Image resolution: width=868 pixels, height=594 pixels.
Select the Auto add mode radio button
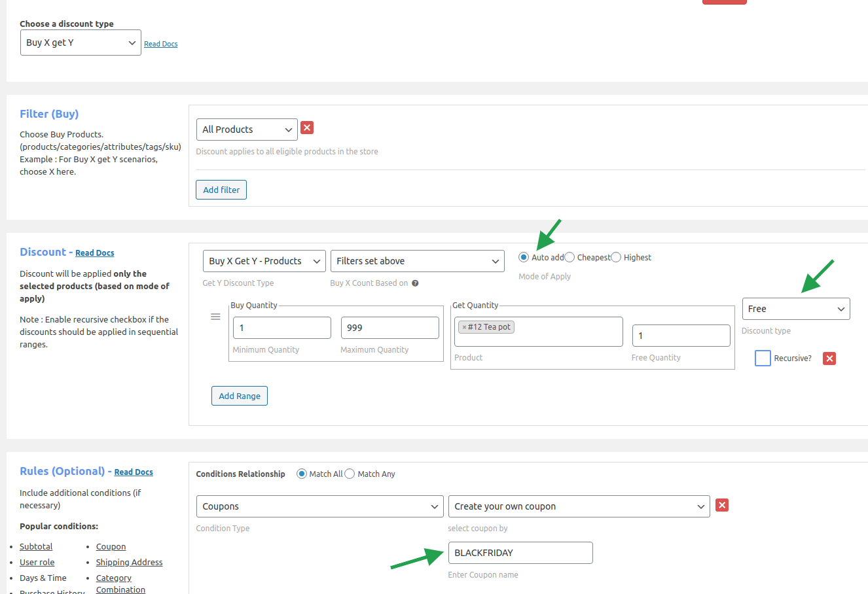[x=524, y=257]
